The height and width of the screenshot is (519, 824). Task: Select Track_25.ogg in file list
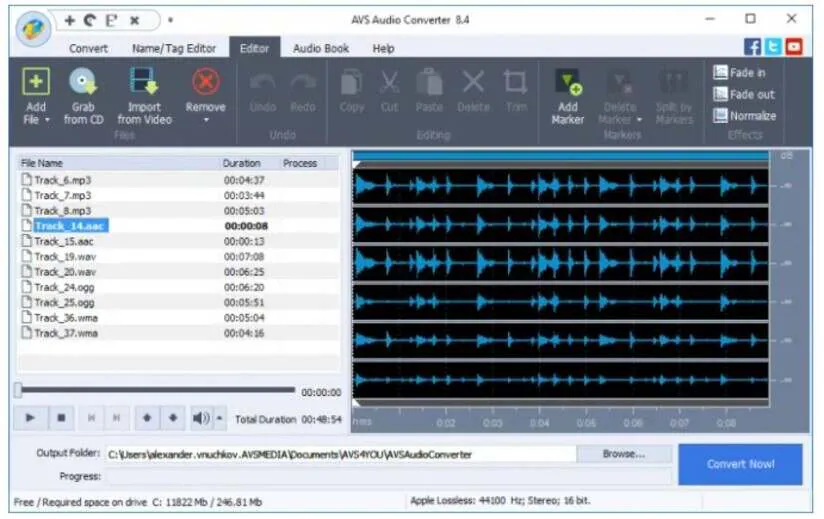178,303
